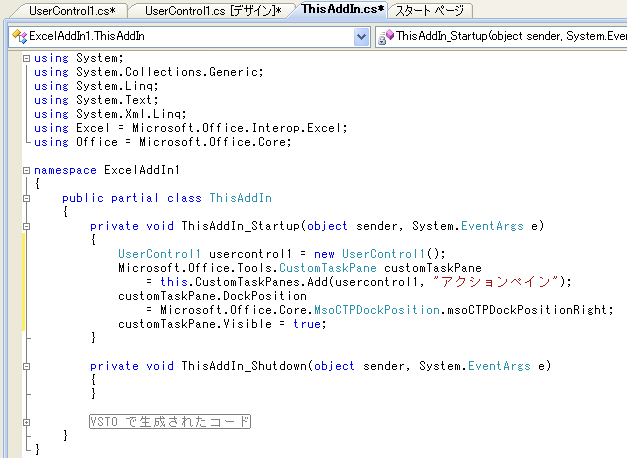Click the line 'using System.Linq;'
The height and width of the screenshot is (458, 627).
[x=96, y=86]
